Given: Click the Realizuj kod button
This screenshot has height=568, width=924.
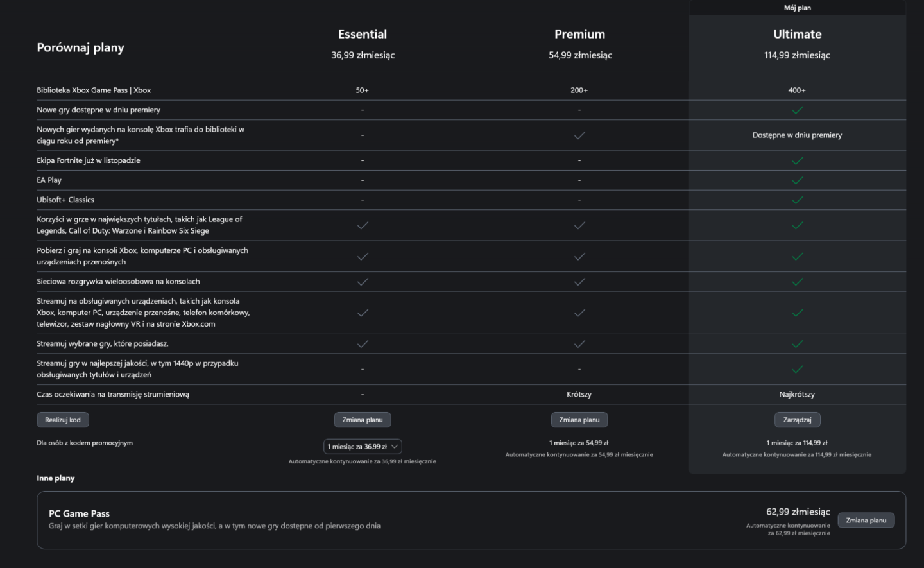Looking at the screenshot, I should [63, 420].
